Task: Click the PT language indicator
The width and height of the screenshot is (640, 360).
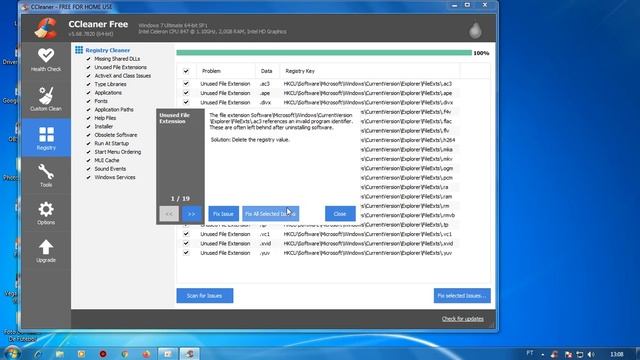Action: [x=529, y=353]
